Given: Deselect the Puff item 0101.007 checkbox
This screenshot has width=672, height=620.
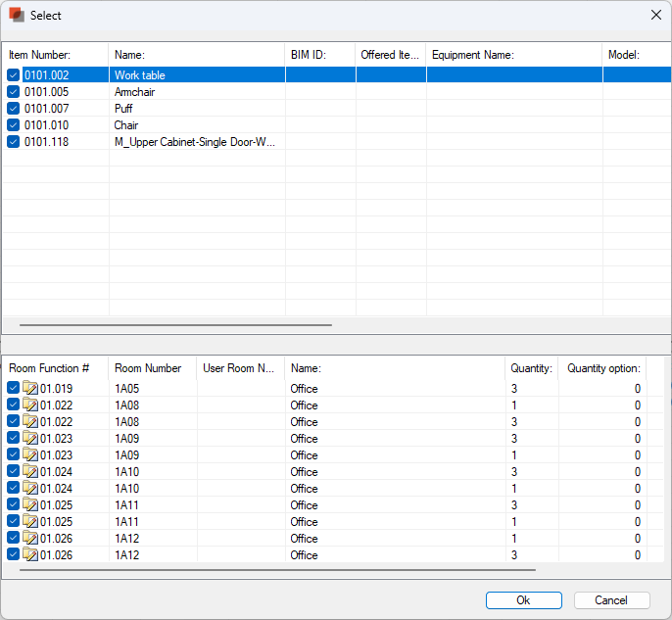Looking at the screenshot, I should click(x=14, y=109).
